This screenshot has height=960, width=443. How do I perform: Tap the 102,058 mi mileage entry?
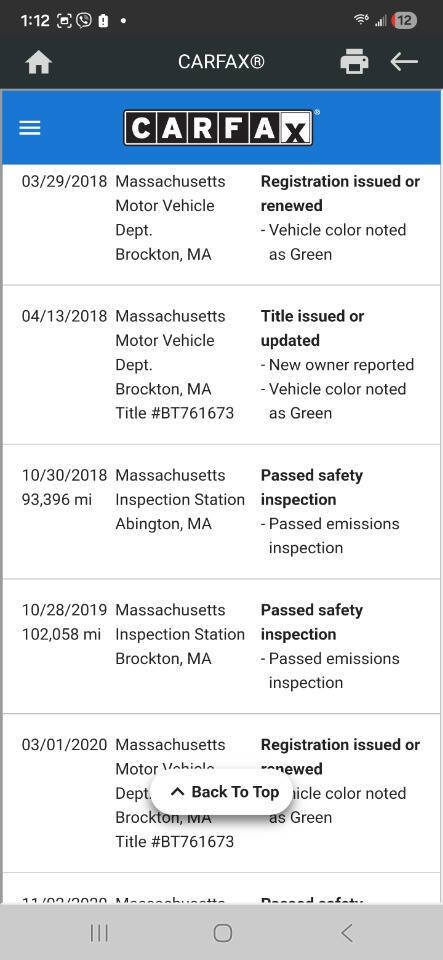pyautogui.click(x=61, y=634)
